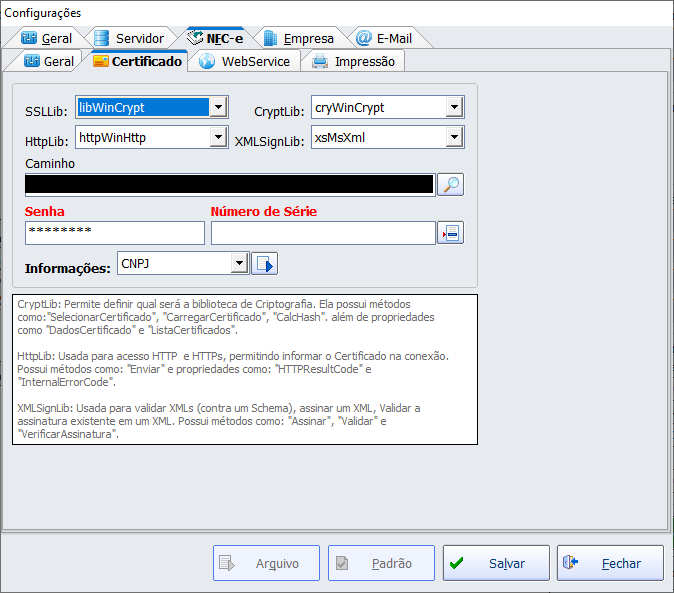This screenshot has width=674, height=593.
Task: Focus the Número de Série input field
Action: click(322, 233)
